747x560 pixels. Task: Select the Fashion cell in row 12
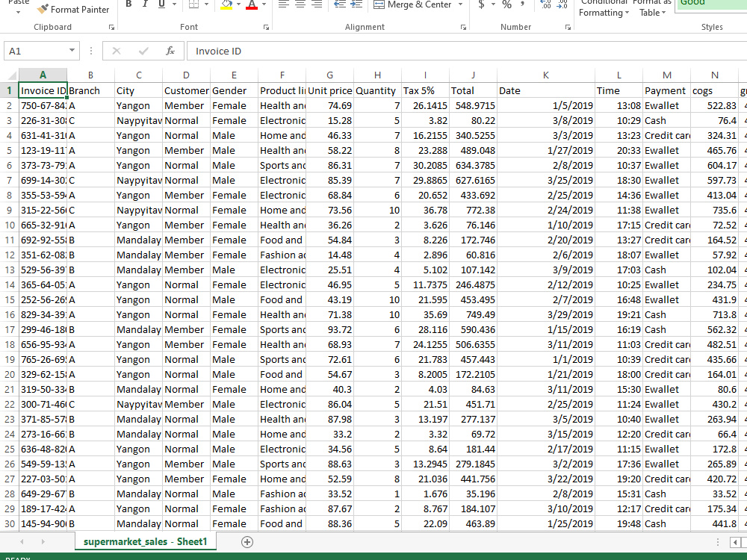point(282,255)
